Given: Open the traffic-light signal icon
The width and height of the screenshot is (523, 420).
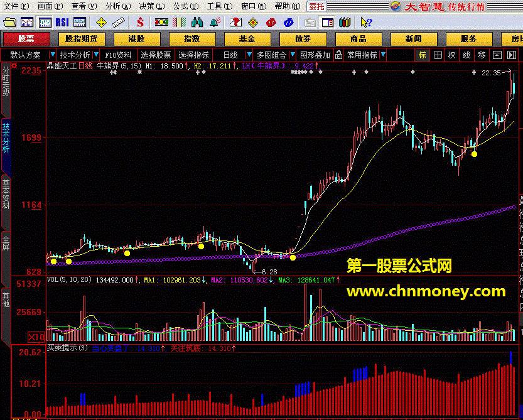Looking at the screenshot, I should (161, 23).
